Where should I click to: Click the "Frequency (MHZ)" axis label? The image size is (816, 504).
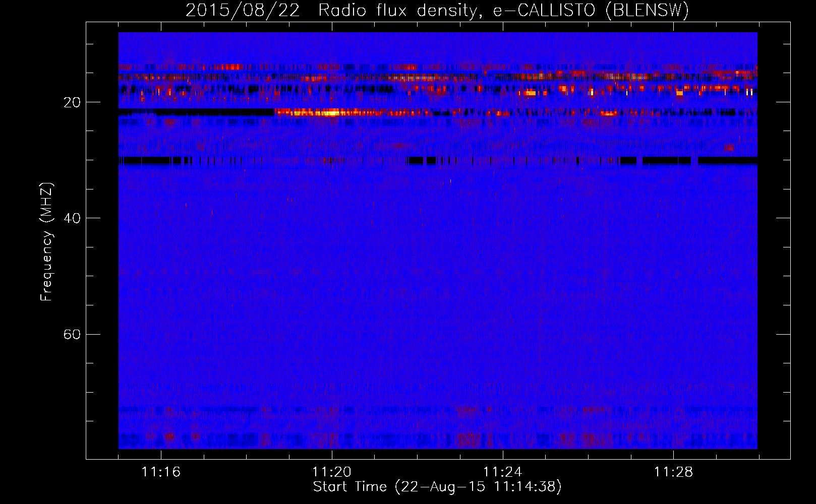coord(46,242)
